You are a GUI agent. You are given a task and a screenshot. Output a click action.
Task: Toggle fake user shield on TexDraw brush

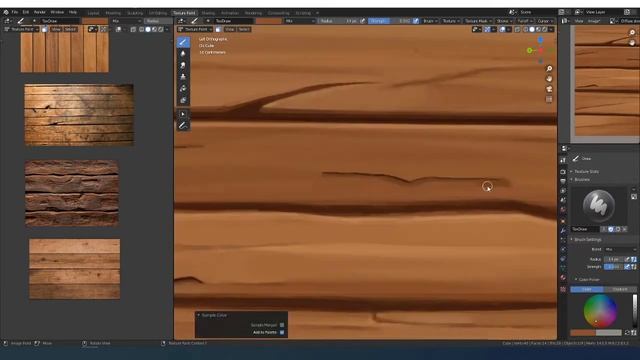pyautogui.click(x=611, y=229)
